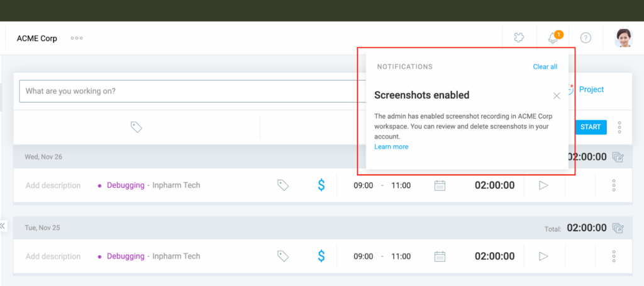Click Clear all in notifications panel

545,67
